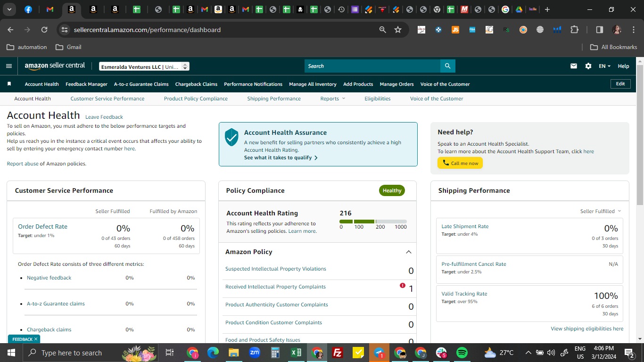The image size is (644, 362).
Task: Open Received Intellectual Property Complaints link
Action: pyautogui.click(x=275, y=287)
